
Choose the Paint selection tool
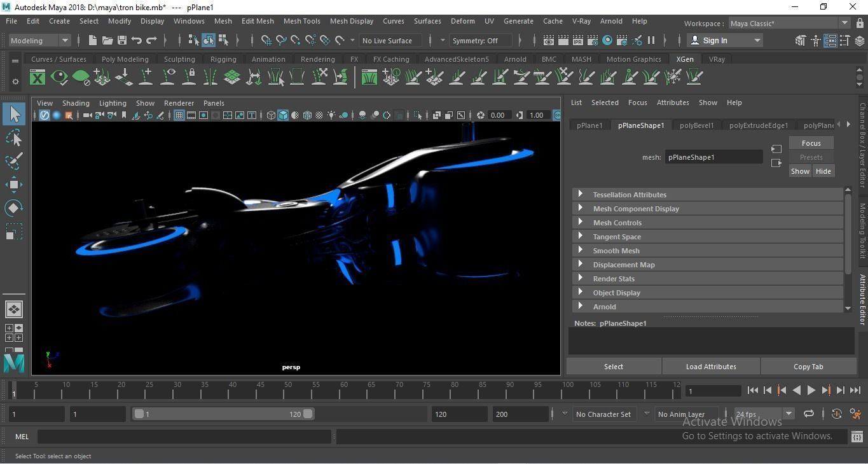point(14,161)
